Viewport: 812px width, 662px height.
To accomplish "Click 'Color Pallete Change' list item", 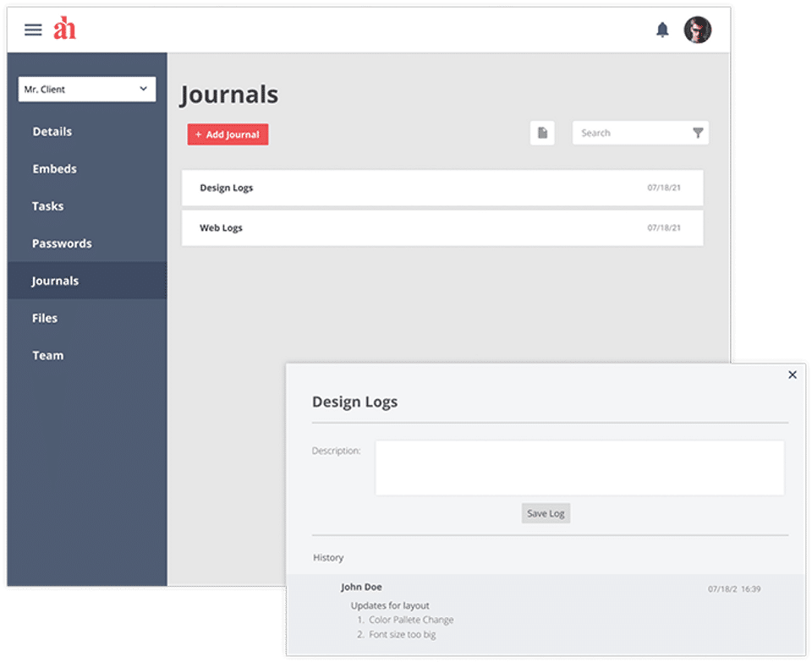I will (411, 620).
